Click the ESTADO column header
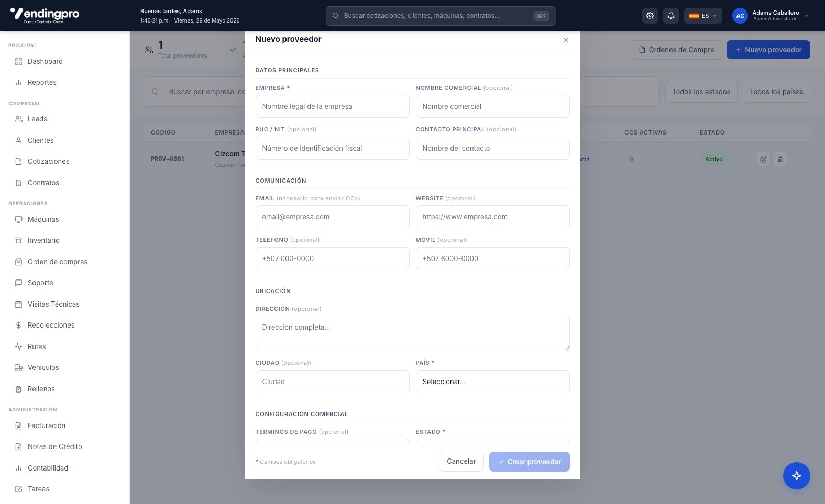 click(x=712, y=132)
